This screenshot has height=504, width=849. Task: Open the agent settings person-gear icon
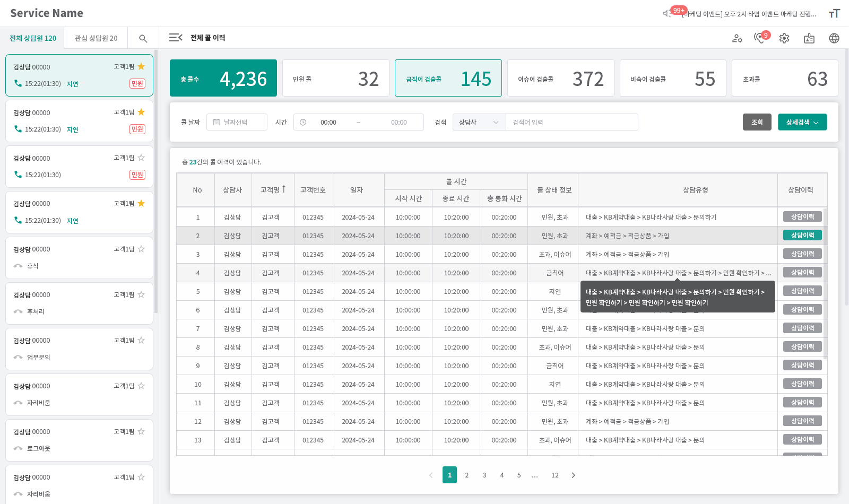737,38
